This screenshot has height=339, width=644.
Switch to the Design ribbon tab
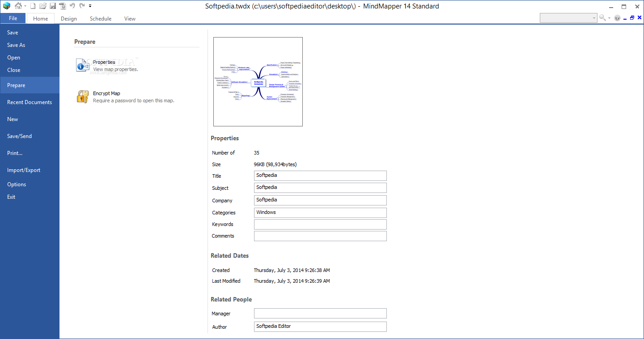[x=69, y=19]
